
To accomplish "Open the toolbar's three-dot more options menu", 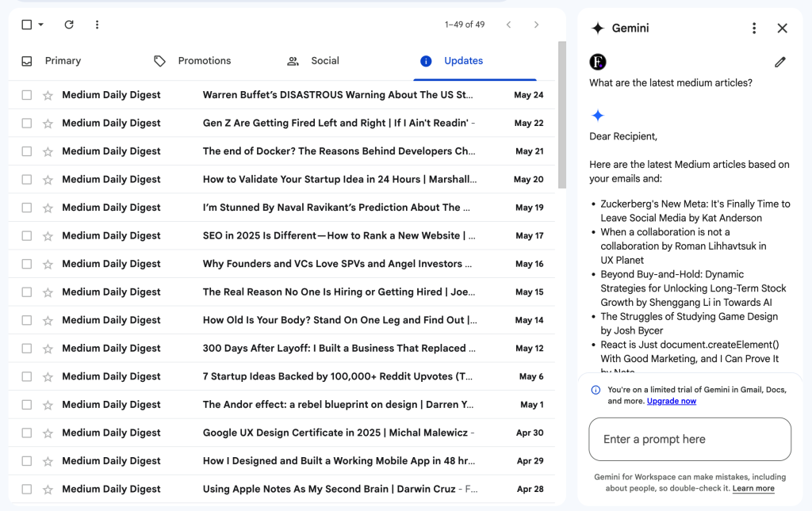I will 97,25.
